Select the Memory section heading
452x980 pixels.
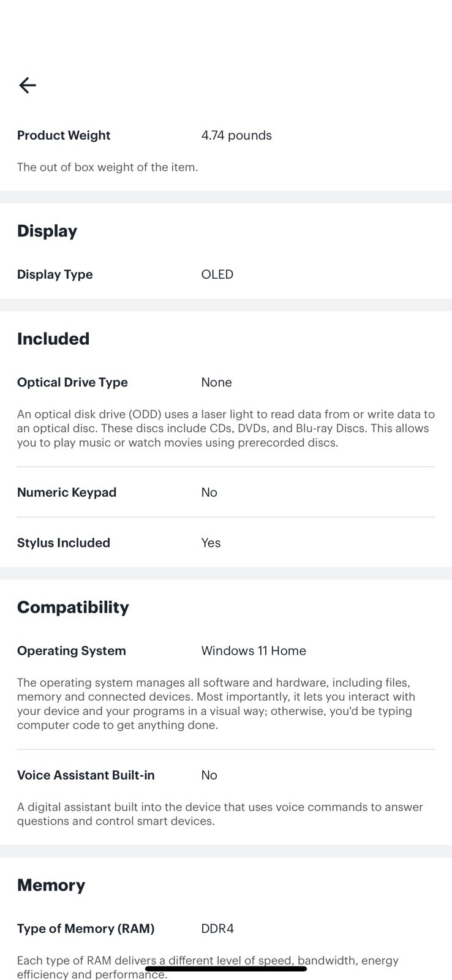click(x=51, y=885)
